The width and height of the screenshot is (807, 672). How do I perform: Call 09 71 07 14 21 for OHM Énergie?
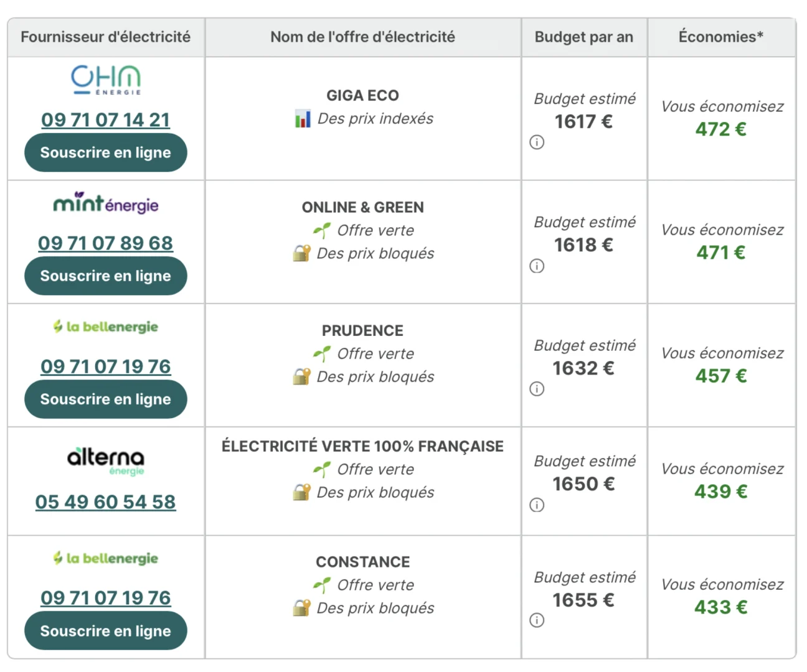(105, 119)
